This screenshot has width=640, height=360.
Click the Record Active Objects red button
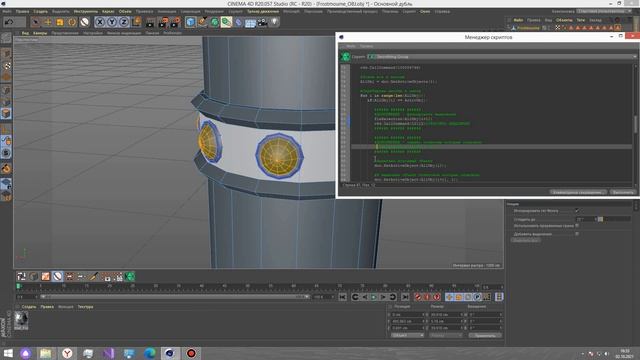pos(418,297)
